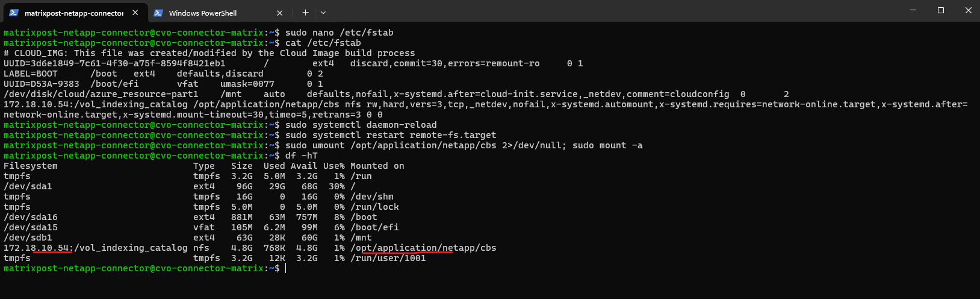Open a new tab with plus button
This screenshot has width=980, height=299.
305,13
